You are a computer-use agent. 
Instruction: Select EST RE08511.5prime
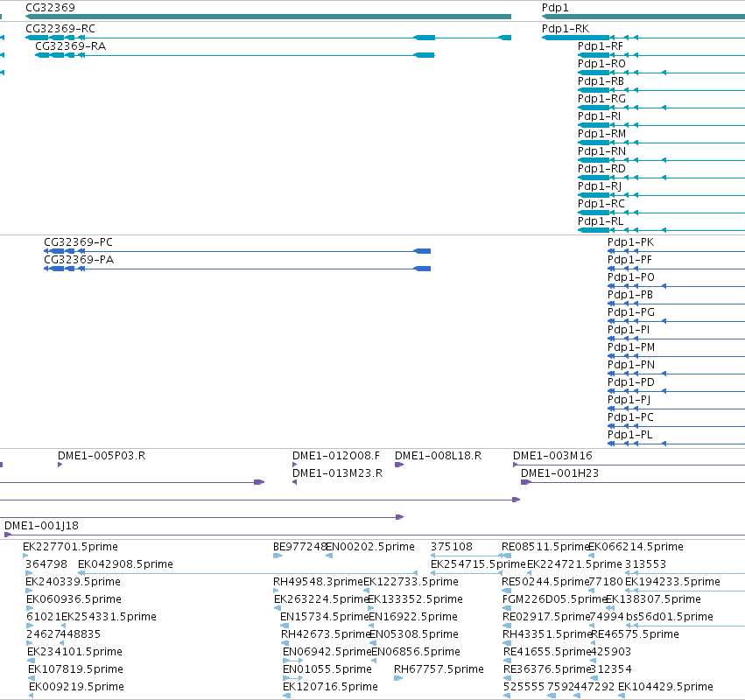coord(545,547)
